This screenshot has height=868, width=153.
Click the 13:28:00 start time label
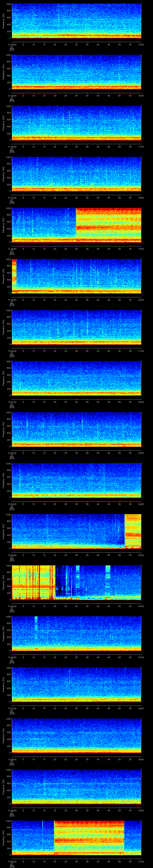click(x=12, y=759)
